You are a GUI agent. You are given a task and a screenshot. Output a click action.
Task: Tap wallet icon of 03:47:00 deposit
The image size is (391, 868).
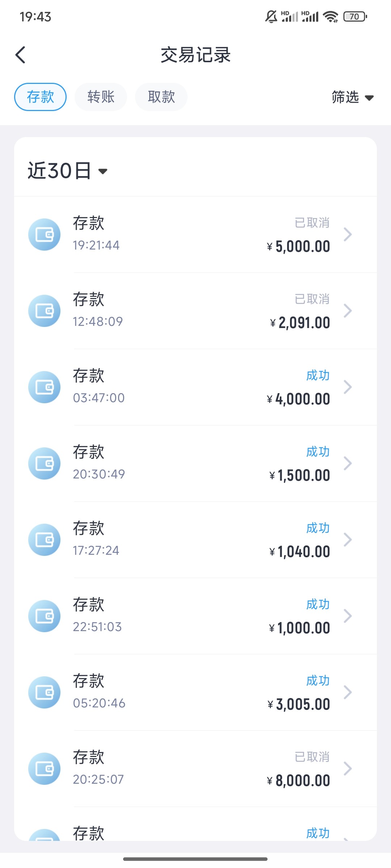pyautogui.click(x=44, y=387)
